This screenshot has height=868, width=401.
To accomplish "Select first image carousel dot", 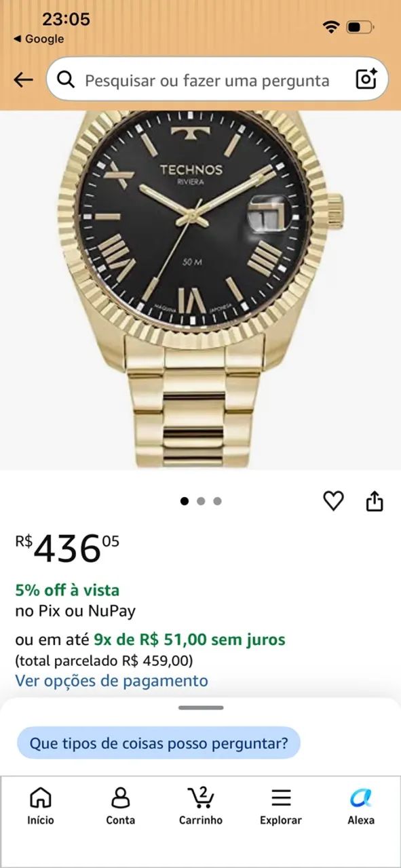I will click(185, 501).
